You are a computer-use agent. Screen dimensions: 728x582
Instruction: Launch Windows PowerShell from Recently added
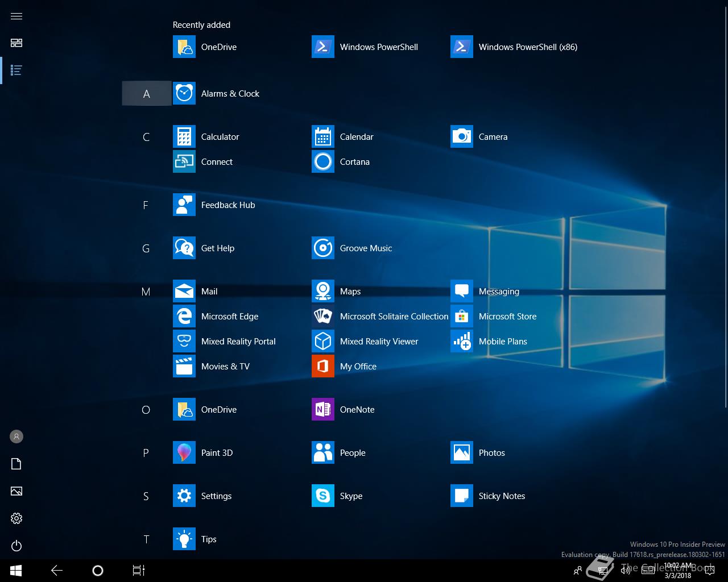[365, 47]
